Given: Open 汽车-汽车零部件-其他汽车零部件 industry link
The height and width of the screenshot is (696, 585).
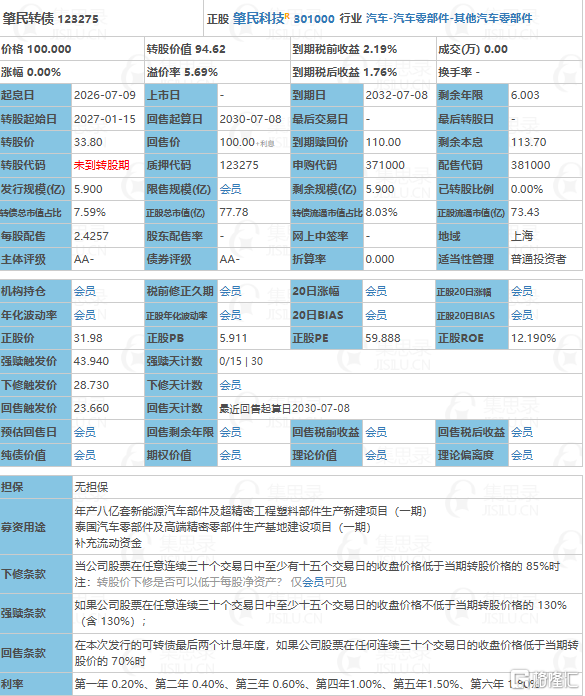Looking at the screenshot, I should click(x=449, y=18).
